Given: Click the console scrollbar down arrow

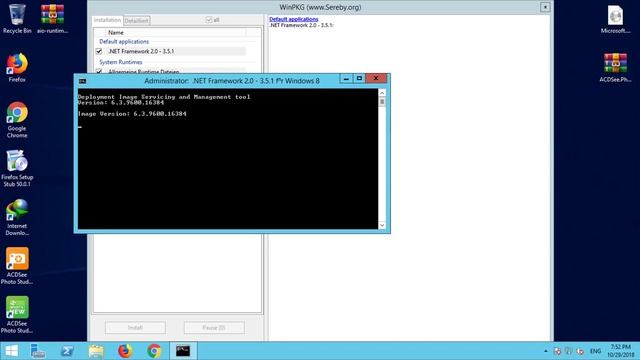Looking at the screenshot, I should pos(382,225).
